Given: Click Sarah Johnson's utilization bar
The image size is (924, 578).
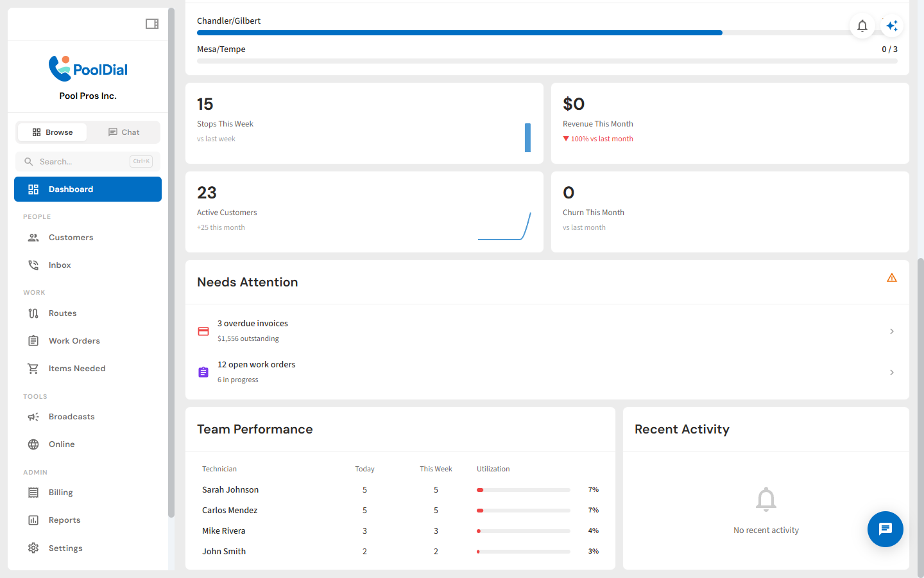Looking at the screenshot, I should click(524, 490).
